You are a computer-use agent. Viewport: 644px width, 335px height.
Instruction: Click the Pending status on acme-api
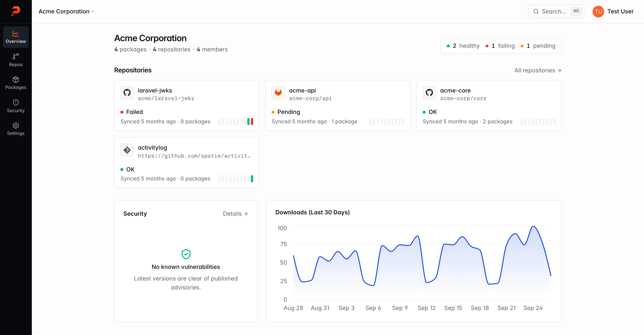click(x=286, y=112)
